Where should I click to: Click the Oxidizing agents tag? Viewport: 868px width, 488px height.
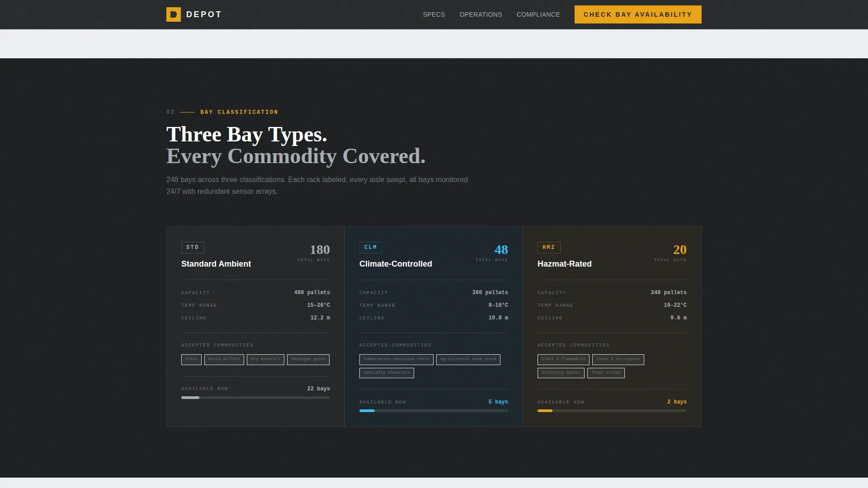click(561, 373)
